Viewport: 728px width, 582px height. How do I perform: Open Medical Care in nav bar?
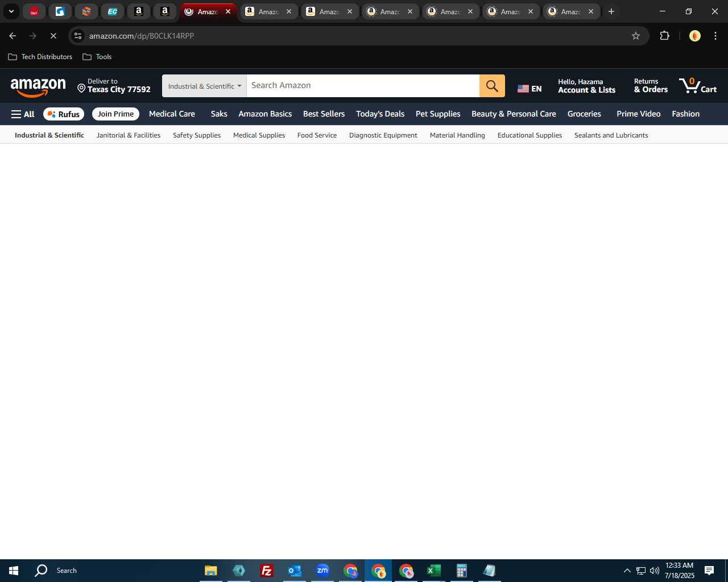point(172,114)
